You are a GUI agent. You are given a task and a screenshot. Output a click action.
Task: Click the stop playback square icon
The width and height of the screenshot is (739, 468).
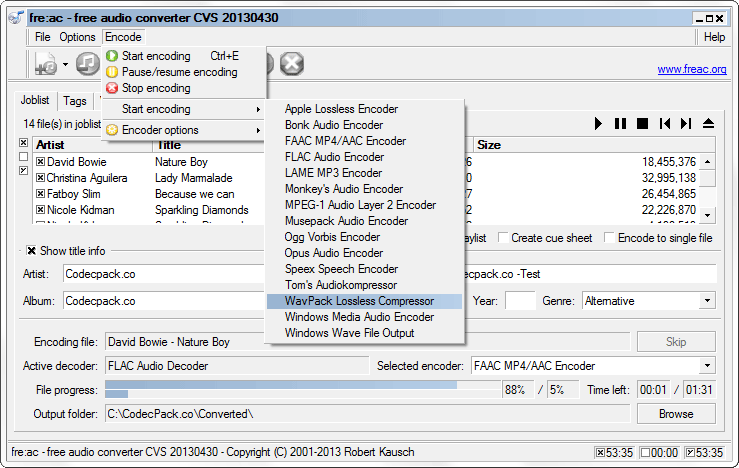click(x=642, y=123)
